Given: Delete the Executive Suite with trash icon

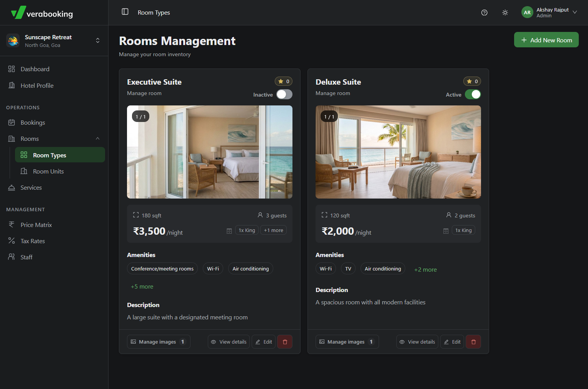Looking at the screenshot, I should [285, 342].
